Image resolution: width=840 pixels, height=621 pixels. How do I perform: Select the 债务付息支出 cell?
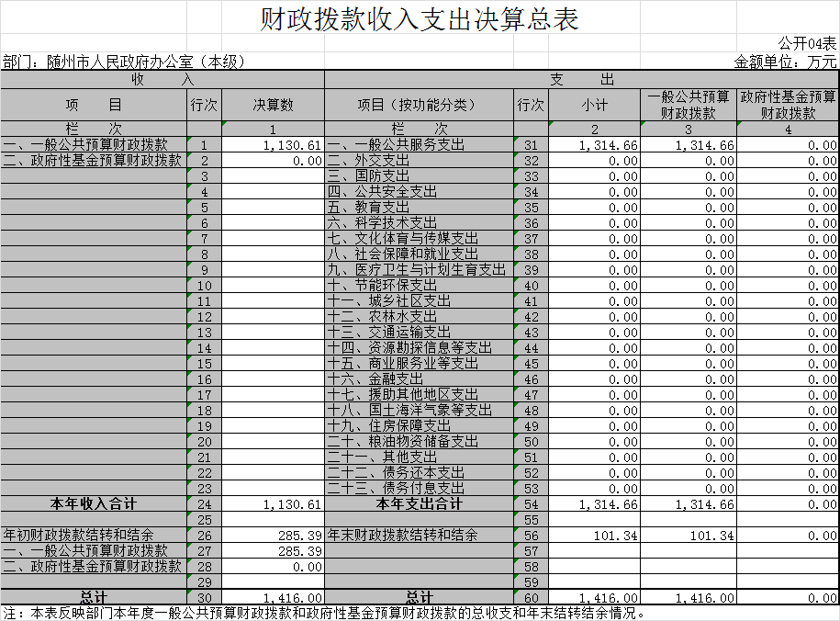click(x=396, y=489)
